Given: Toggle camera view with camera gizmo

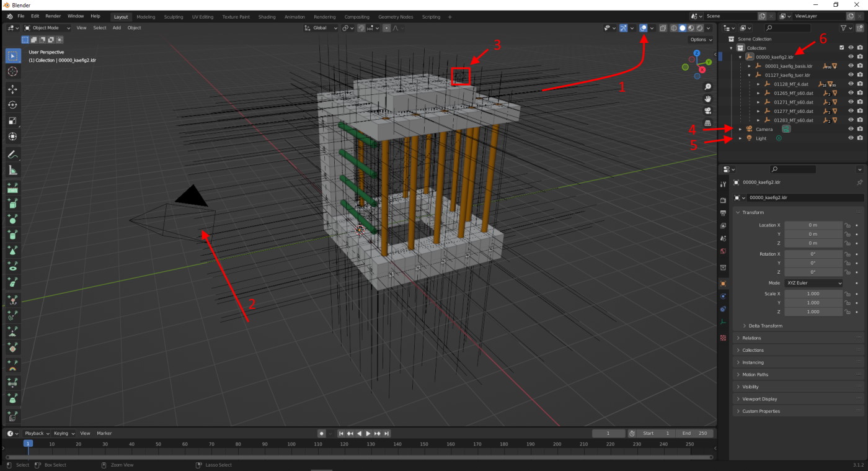Looking at the screenshot, I should tap(707, 111).
